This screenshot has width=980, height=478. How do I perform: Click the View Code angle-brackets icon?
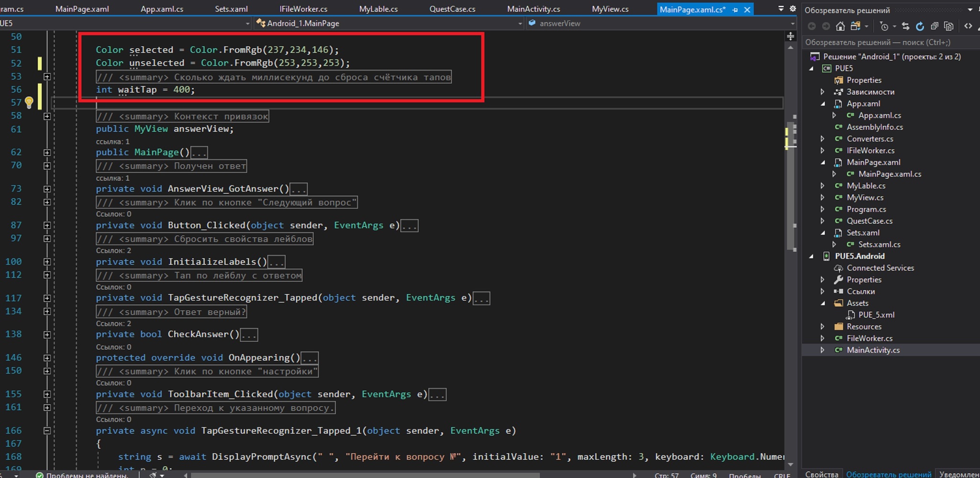click(968, 26)
